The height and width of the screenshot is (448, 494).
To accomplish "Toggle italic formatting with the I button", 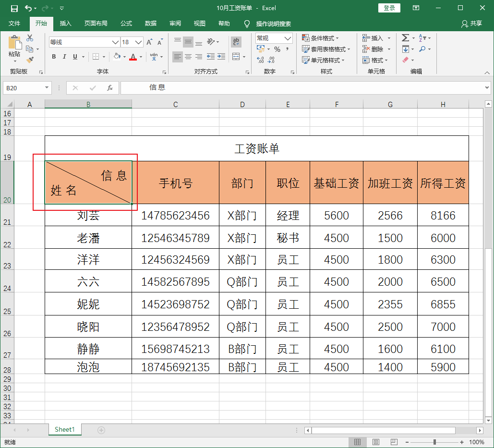I will (x=64, y=57).
